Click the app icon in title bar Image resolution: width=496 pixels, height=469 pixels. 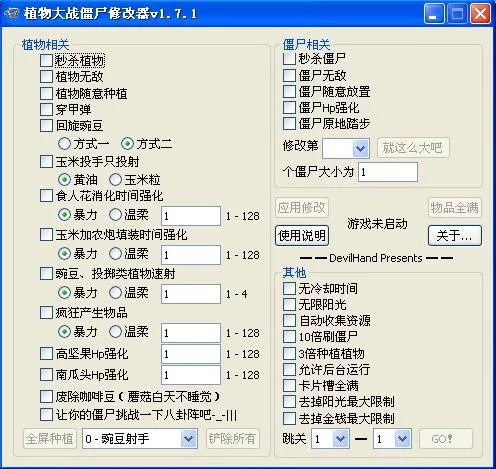pyautogui.click(x=12, y=14)
